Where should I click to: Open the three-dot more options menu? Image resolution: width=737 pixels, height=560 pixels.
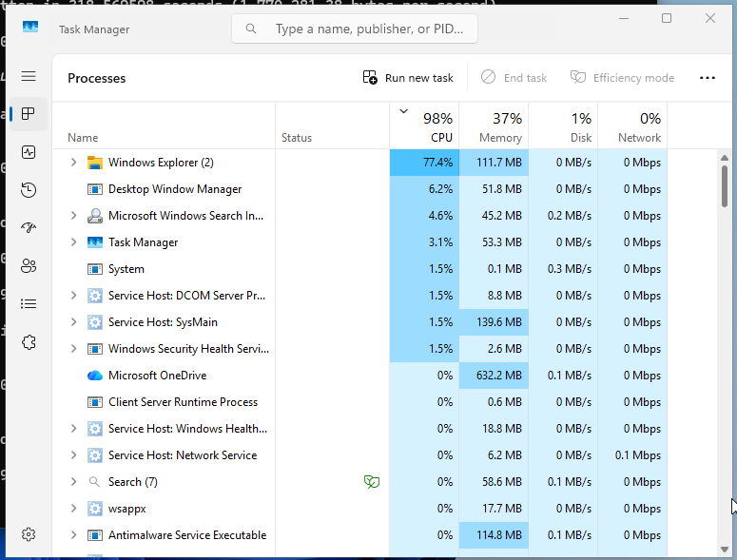click(707, 78)
